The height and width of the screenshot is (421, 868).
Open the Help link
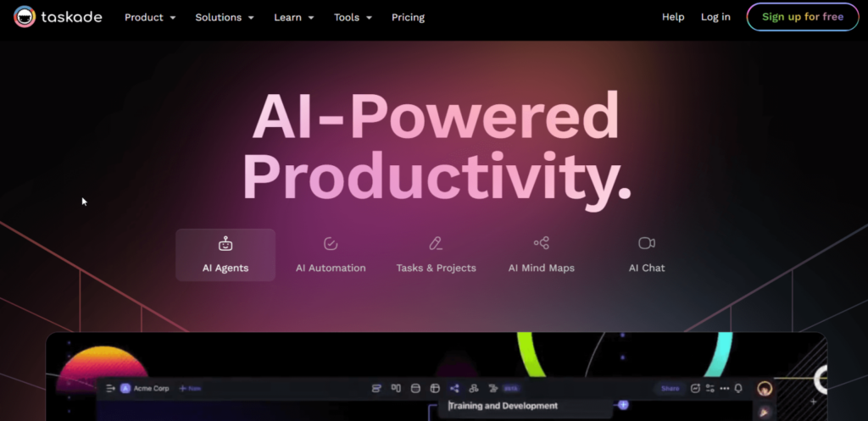tap(673, 17)
